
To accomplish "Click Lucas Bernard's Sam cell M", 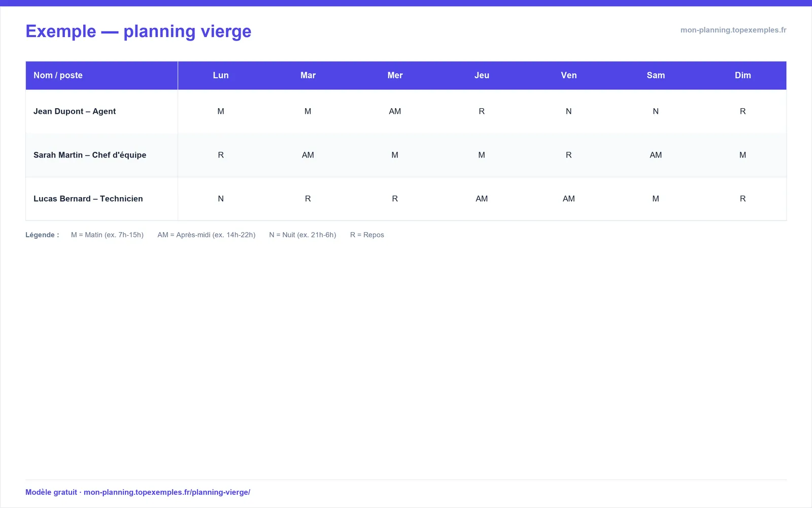I will pyautogui.click(x=656, y=199).
